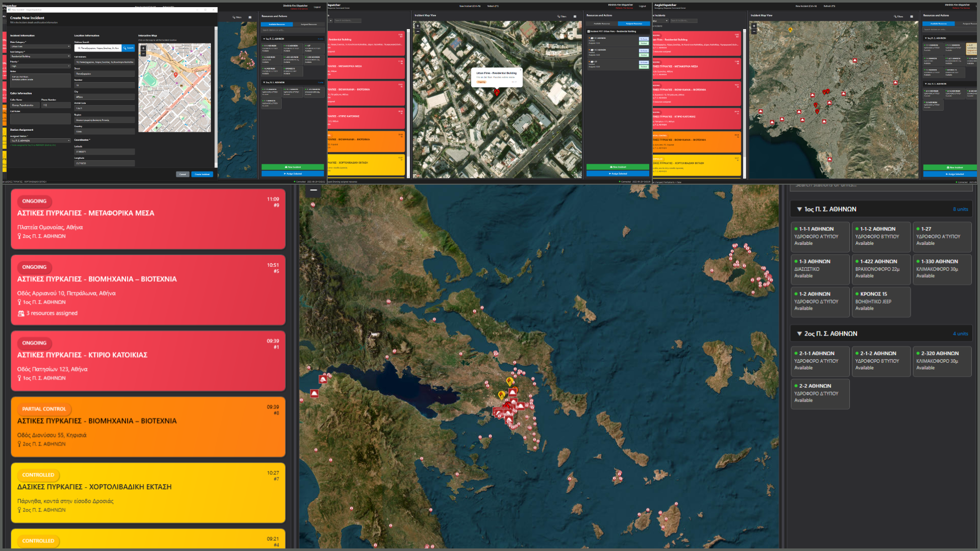Click the map layer toggle icon beside Filters
This screenshot has height=551, width=980.
(x=575, y=16)
